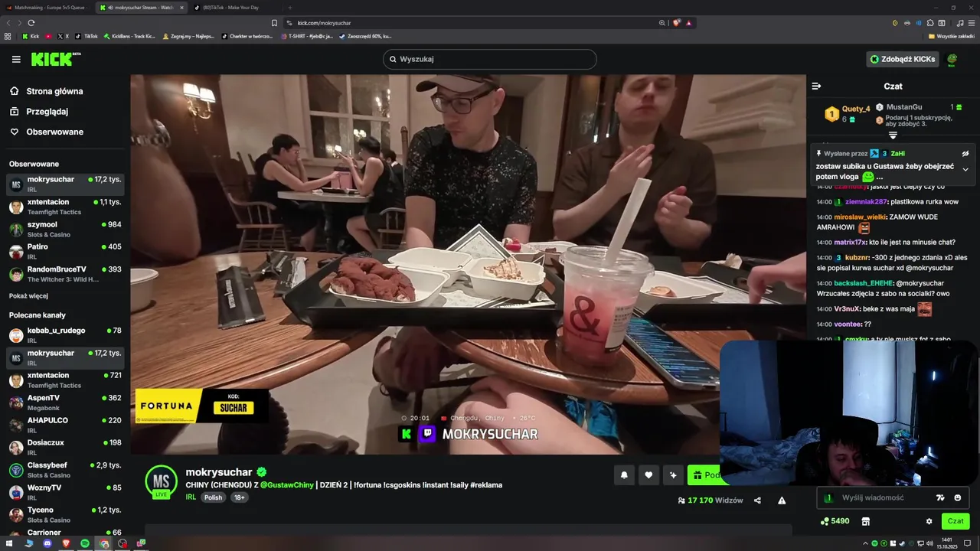Open KickBans bookmark

coord(129,36)
